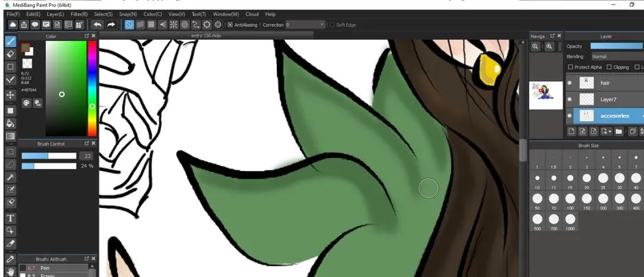The width and height of the screenshot is (644, 277).
Task: Open the Filter menu
Action: click(x=79, y=14)
